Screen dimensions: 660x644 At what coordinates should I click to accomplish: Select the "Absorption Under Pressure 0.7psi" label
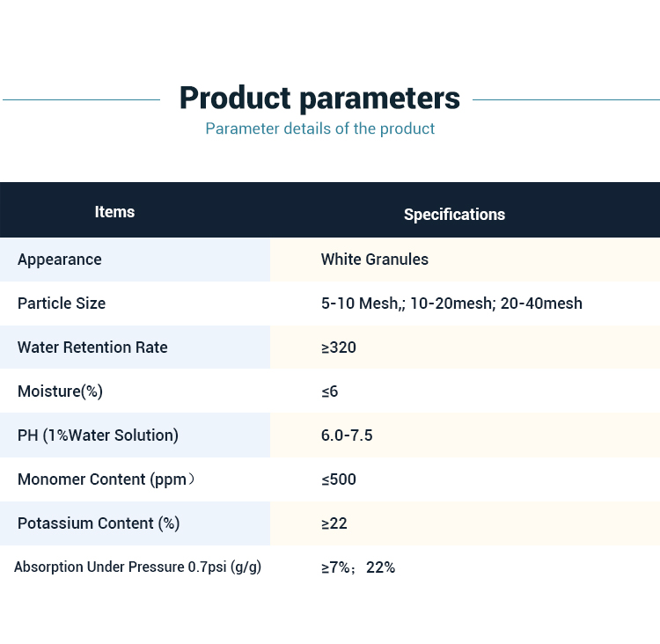137,567
